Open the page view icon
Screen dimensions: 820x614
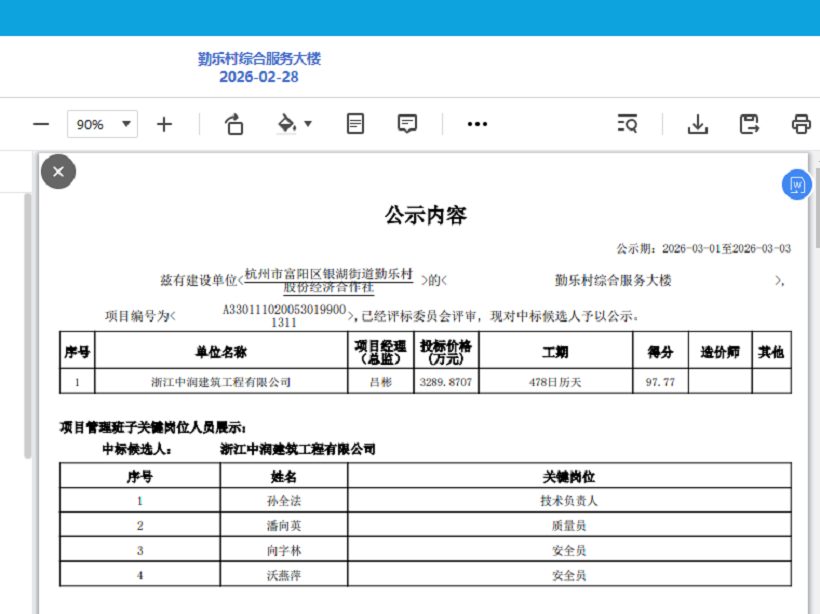355,124
